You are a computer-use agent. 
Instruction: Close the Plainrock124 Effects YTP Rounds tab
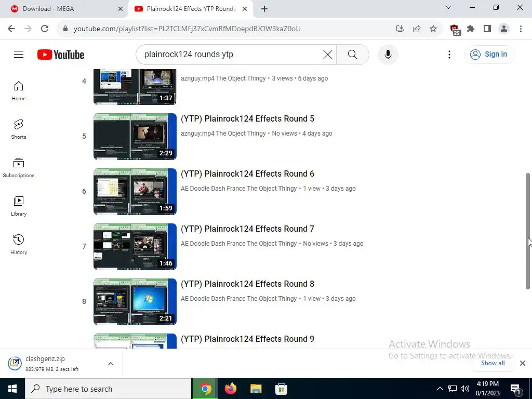(x=245, y=9)
